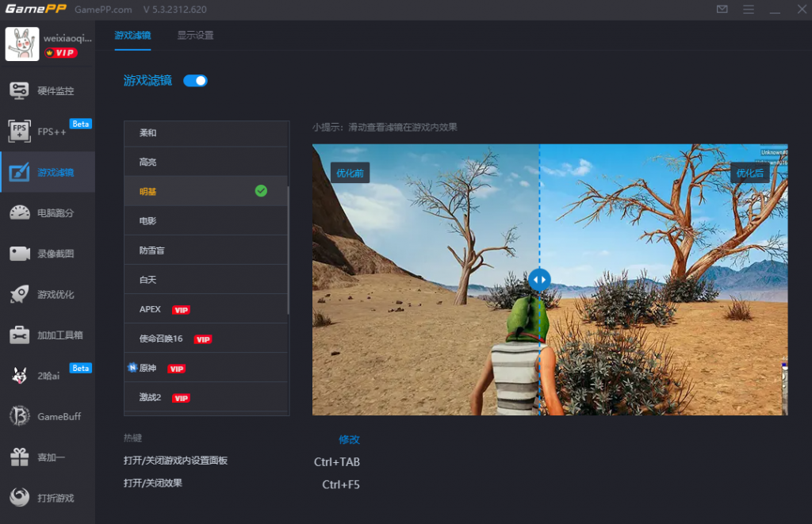The height and width of the screenshot is (524, 812).
Task: Open the FPS++ sidebar icon
Action: coord(19,132)
